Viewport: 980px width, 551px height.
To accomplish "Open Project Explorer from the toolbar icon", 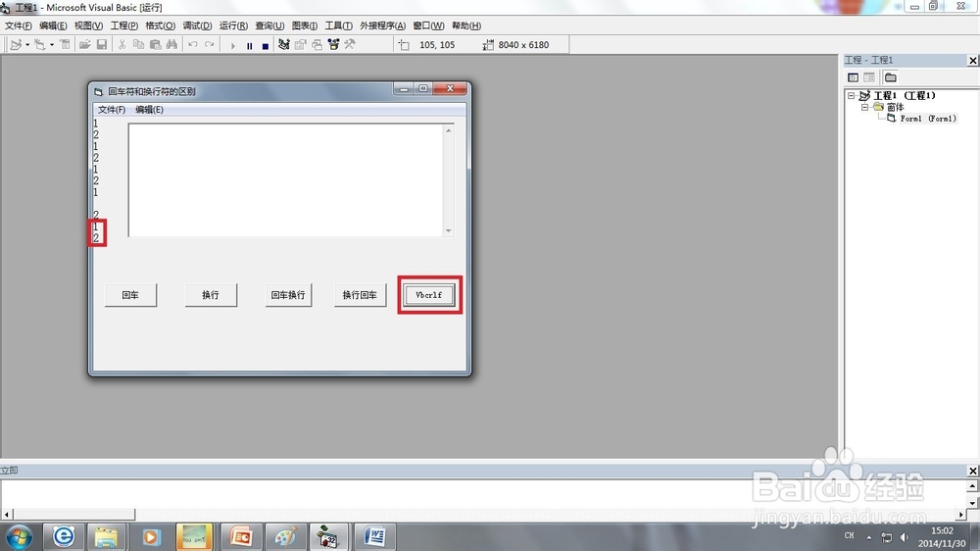I will click(284, 44).
